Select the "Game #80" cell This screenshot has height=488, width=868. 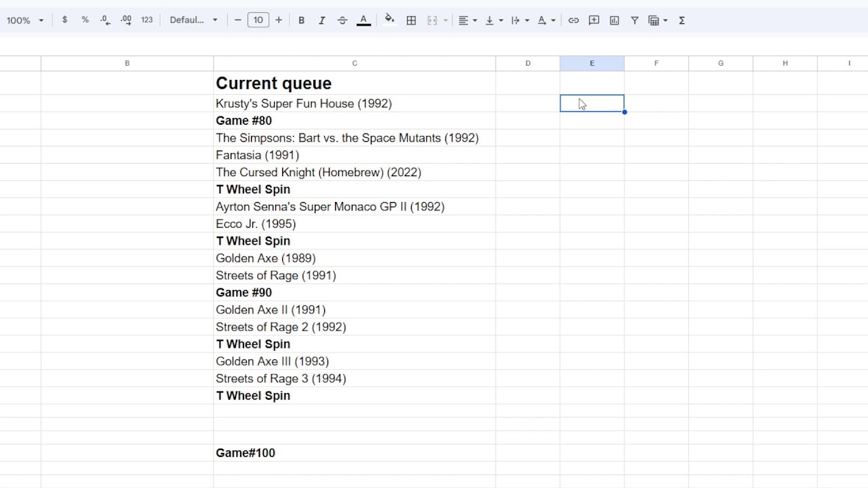[355, 121]
